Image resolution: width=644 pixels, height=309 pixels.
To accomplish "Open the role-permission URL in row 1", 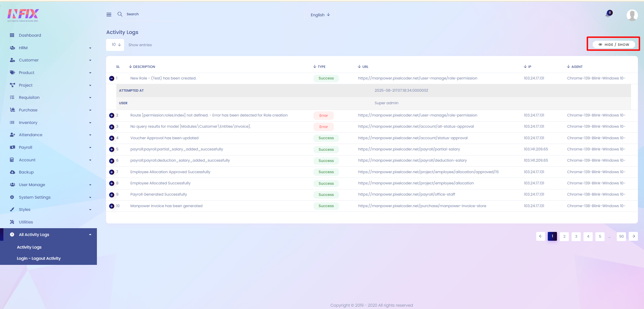I will click(417, 78).
